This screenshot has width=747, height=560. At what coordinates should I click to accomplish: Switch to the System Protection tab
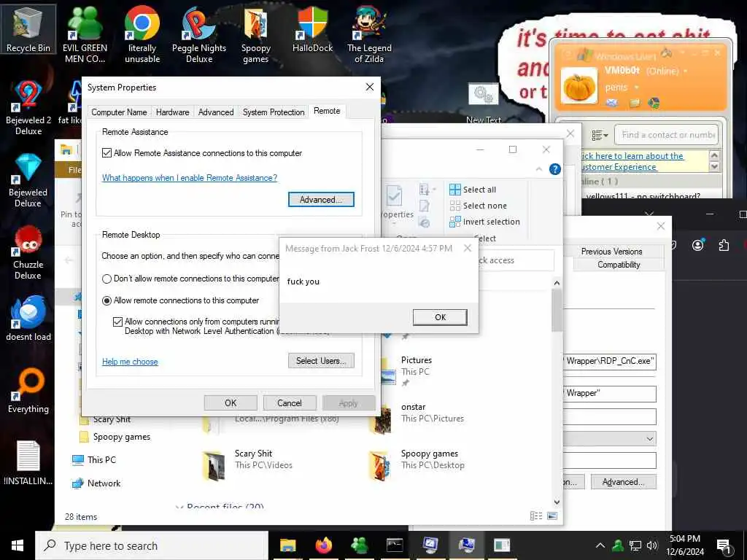tap(274, 112)
